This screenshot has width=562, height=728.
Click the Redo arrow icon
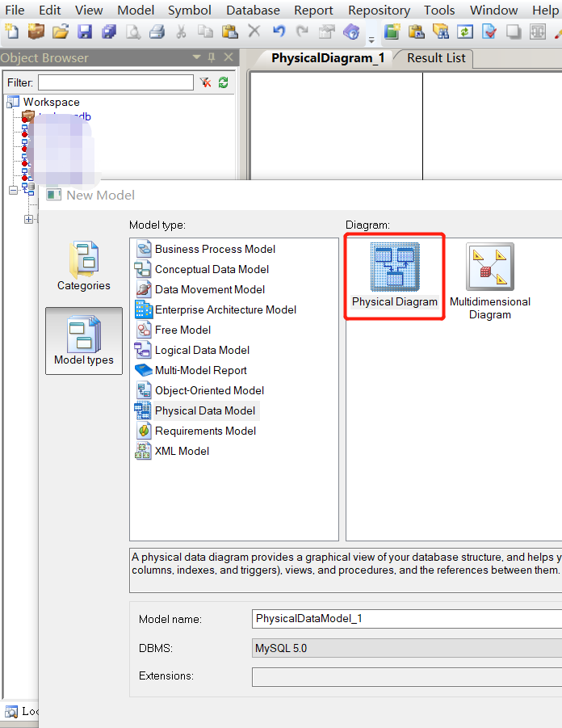[303, 31]
